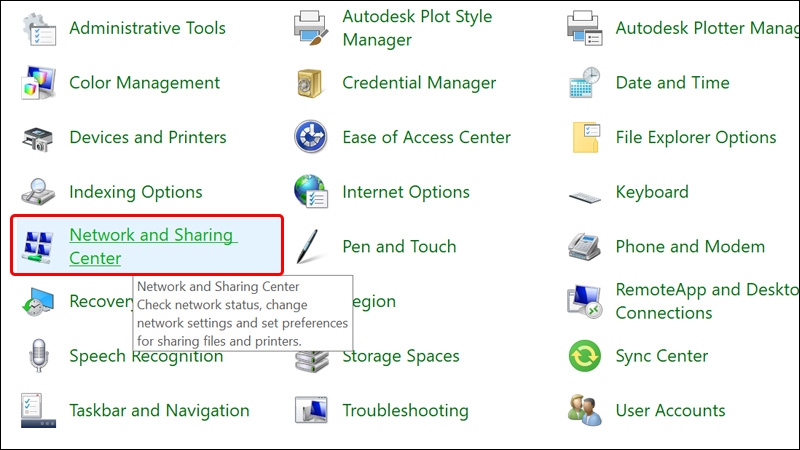800x450 pixels.
Task: Click the Pen and Touch label
Action: tap(399, 247)
